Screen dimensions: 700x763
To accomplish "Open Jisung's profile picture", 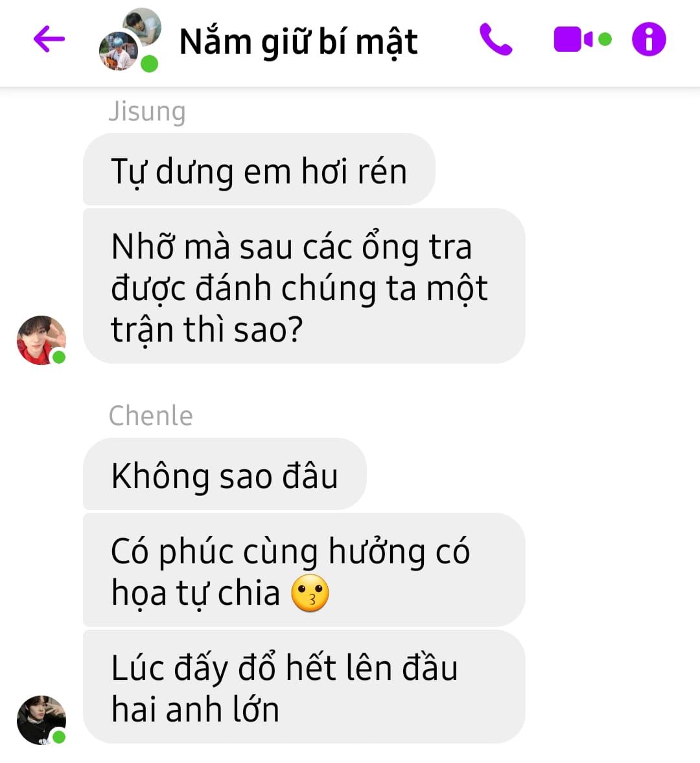I will coord(41,340).
